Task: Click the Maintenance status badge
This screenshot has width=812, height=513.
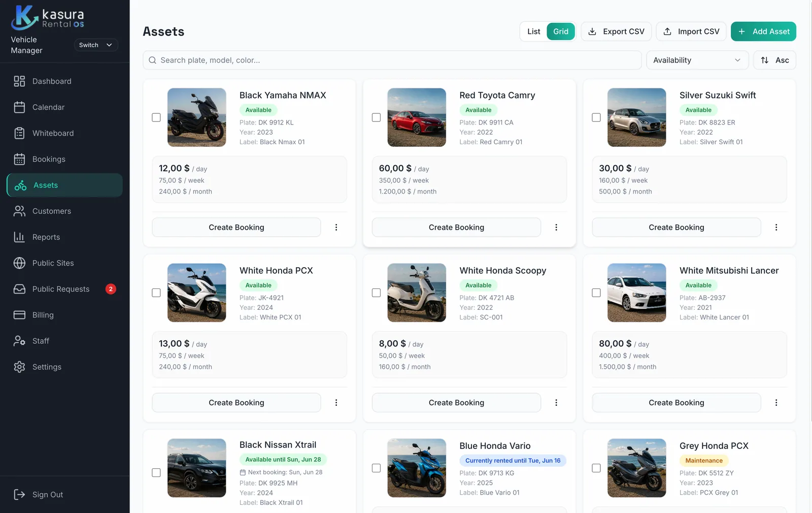Action: tap(704, 461)
